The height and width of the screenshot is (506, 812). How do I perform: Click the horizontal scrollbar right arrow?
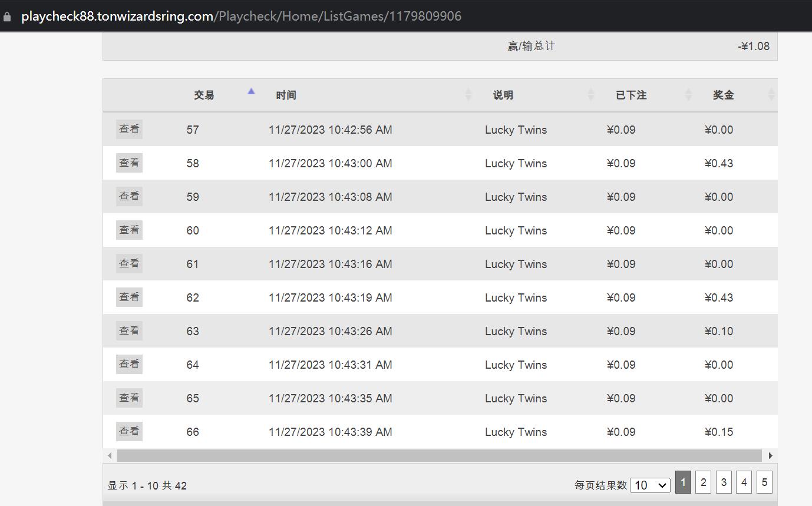tap(770, 455)
